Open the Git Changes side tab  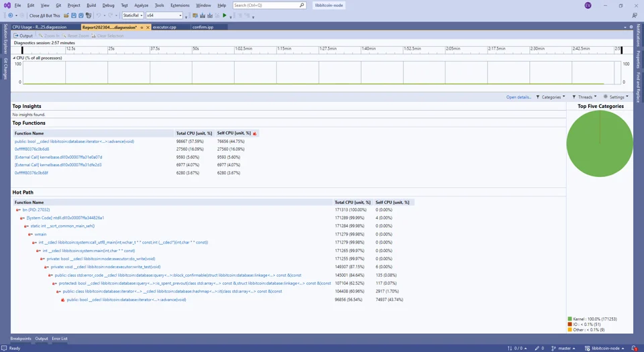[5, 68]
